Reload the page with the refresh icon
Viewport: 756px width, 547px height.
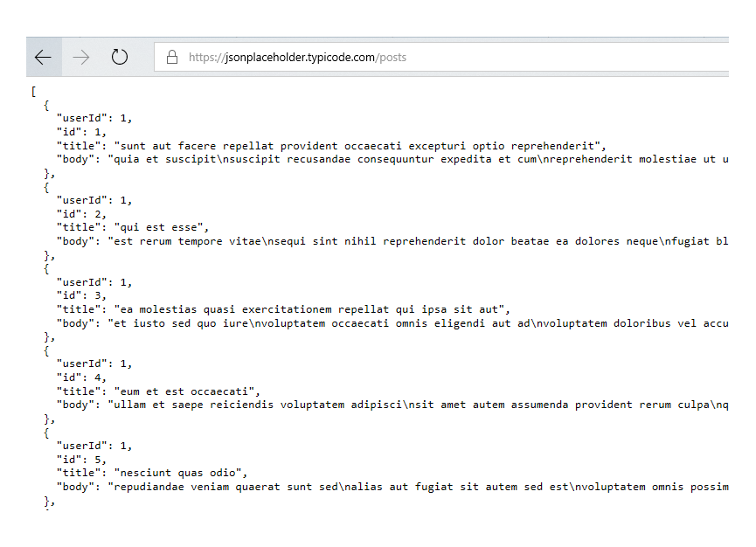[x=120, y=58]
